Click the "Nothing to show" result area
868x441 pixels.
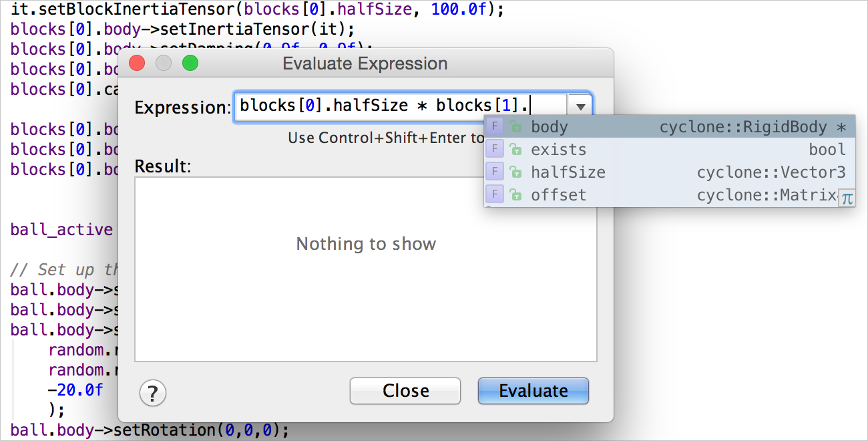click(x=366, y=244)
